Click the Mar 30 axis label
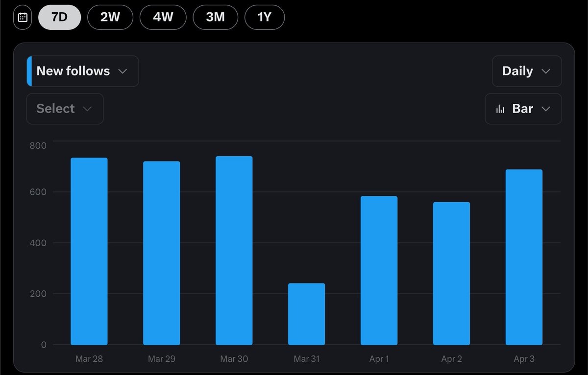 (x=234, y=359)
